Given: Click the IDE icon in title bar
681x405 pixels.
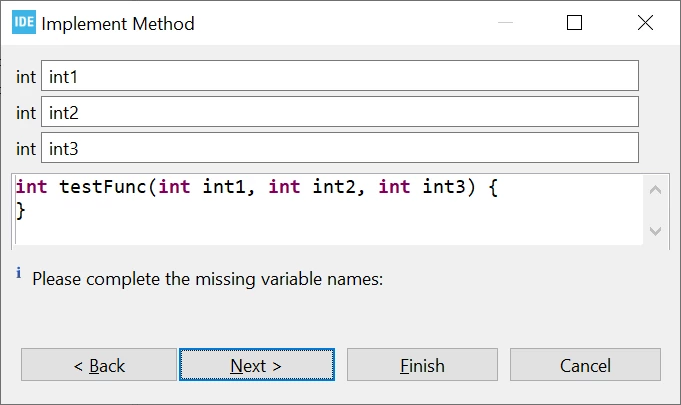Looking at the screenshot, I should tap(23, 22).
